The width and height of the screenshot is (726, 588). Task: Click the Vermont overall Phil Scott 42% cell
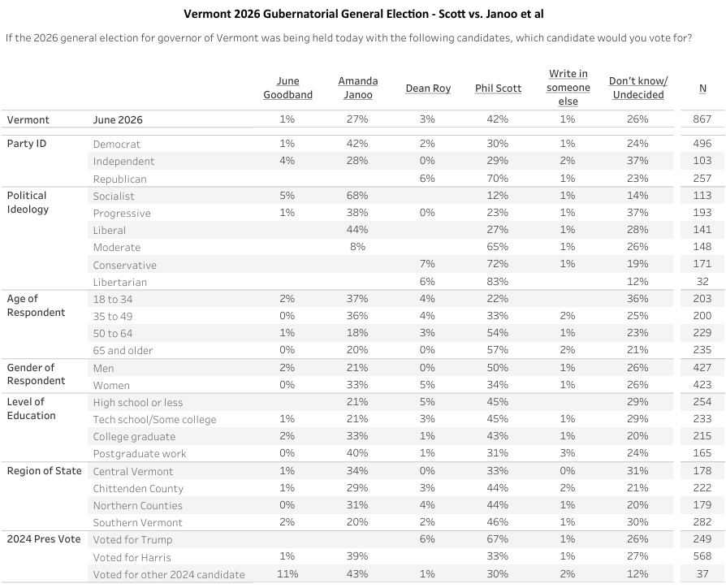click(x=497, y=119)
